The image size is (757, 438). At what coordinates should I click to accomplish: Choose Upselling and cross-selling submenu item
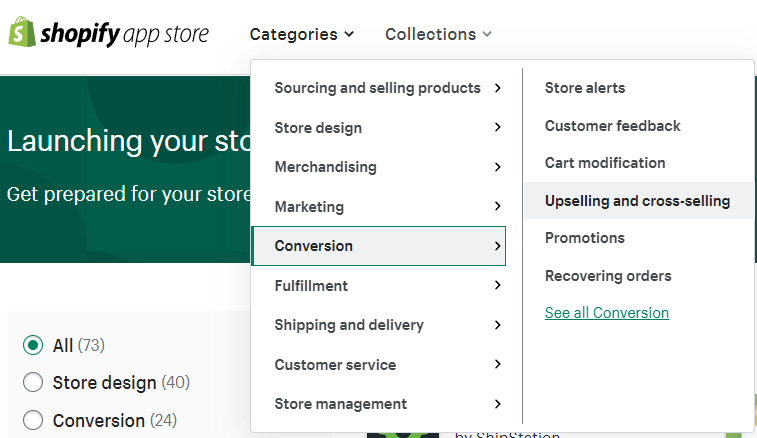click(x=637, y=201)
